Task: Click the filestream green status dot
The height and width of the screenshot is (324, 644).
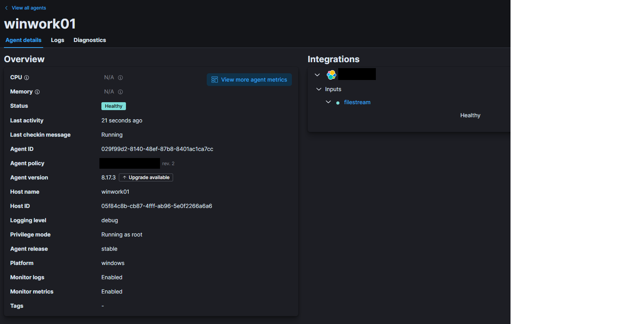Action: [338, 103]
